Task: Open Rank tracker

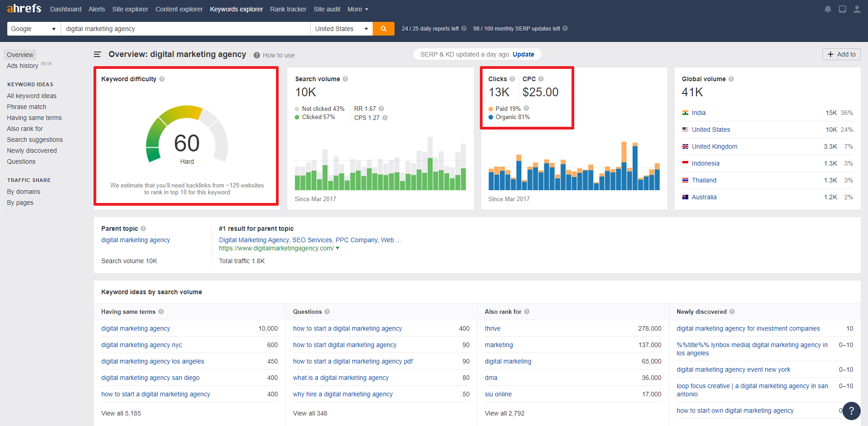Action: pos(288,9)
